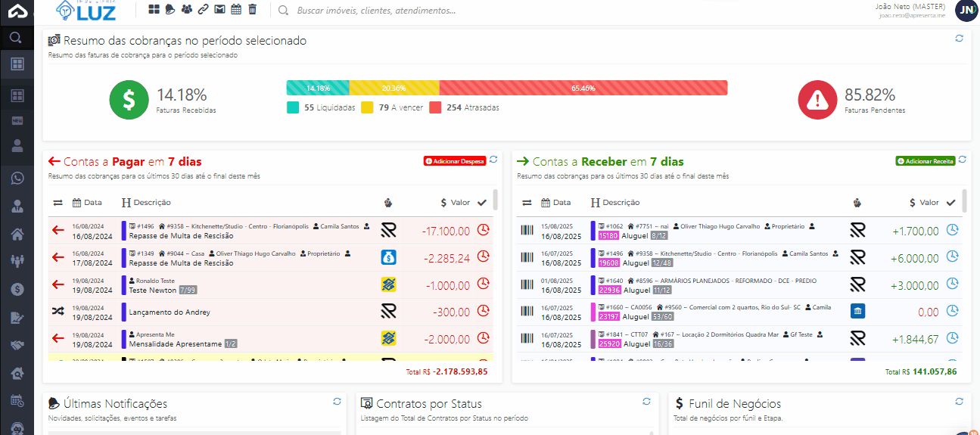Click the checkmark header in Contas a Pagar
Viewport: 980px width, 435px height.
click(x=482, y=202)
